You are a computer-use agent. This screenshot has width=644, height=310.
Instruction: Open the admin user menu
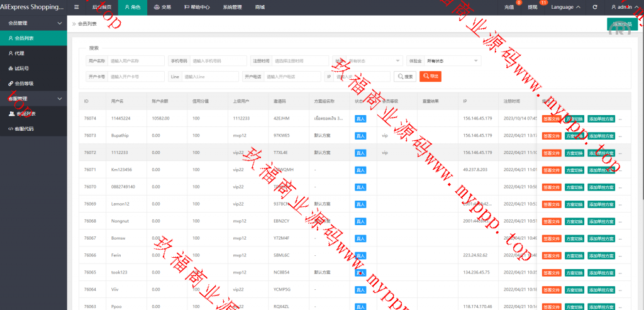point(625,7)
